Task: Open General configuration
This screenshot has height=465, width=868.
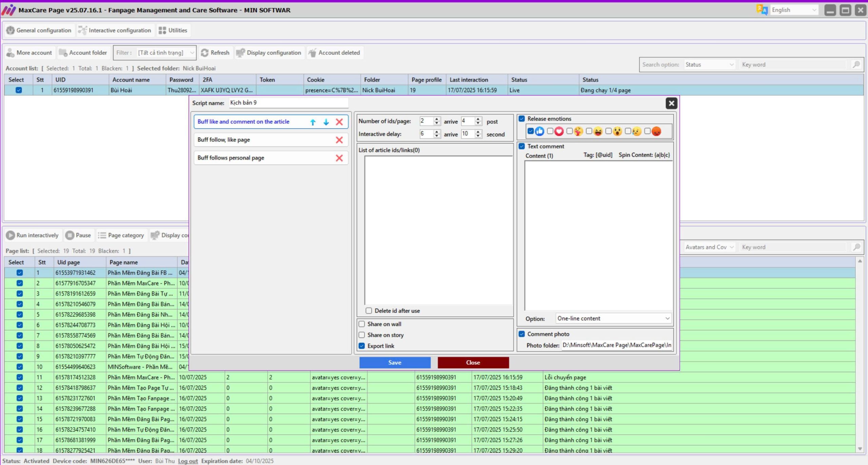Action: [39, 30]
